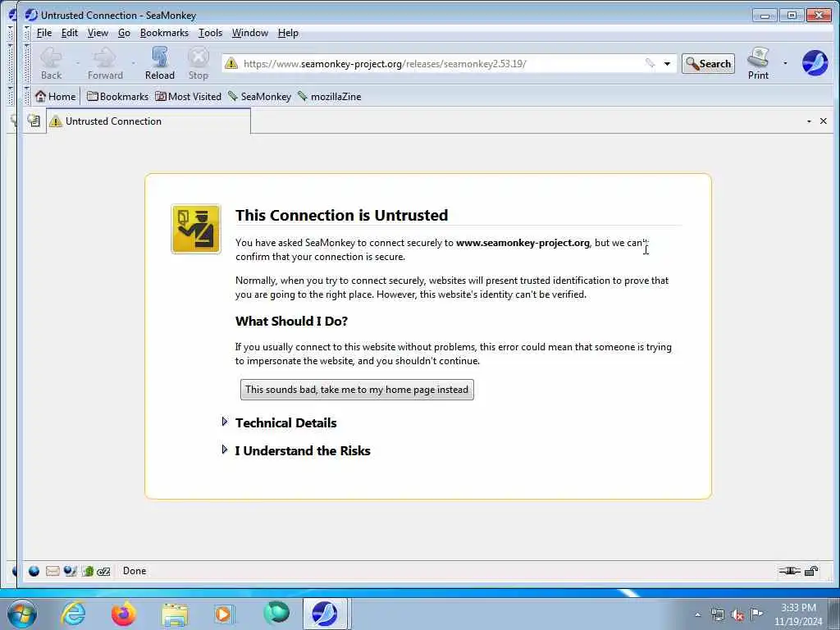Open the Window menu
Viewport: 840px width, 630px height.
tap(250, 33)
